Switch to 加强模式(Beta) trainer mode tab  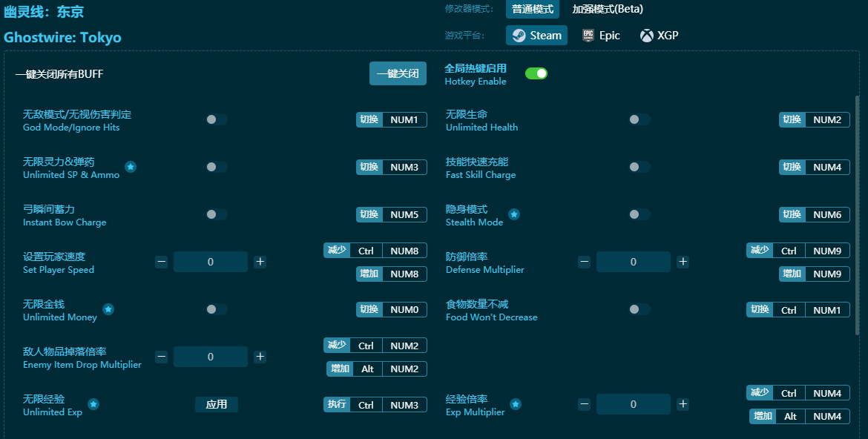(x=608, y=9)
